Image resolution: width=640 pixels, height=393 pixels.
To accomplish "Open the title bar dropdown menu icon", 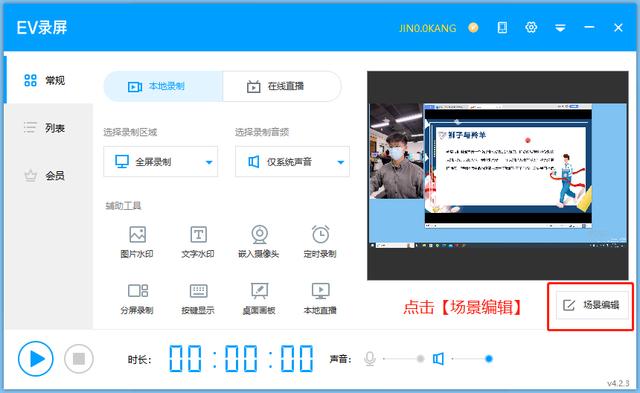I will 560,28.
